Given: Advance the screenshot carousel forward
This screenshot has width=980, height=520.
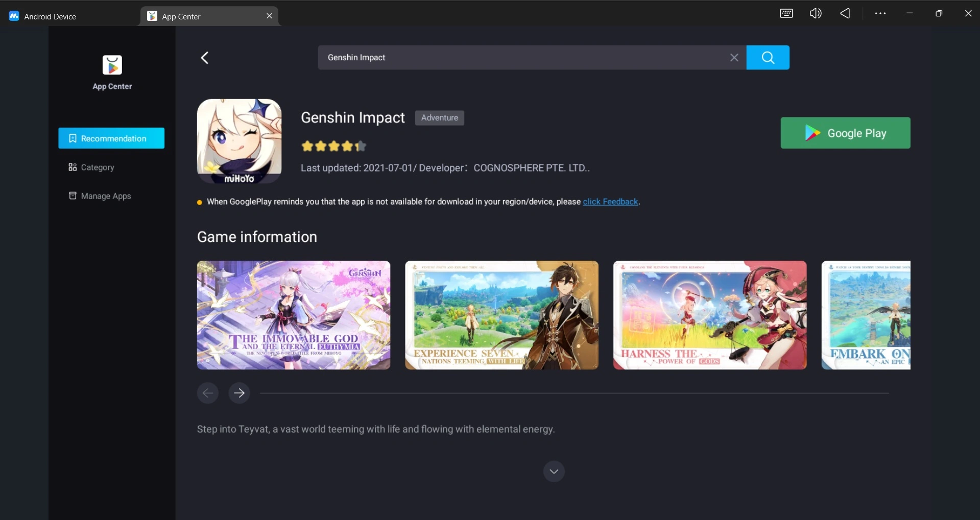Looking at the screenshot, I should pos(238,392).
